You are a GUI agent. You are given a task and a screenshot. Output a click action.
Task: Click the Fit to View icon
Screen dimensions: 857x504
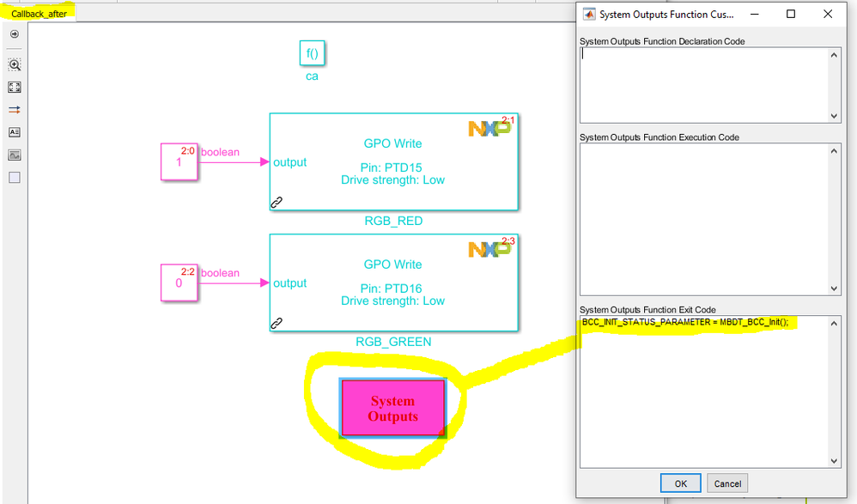pos(15,88)
